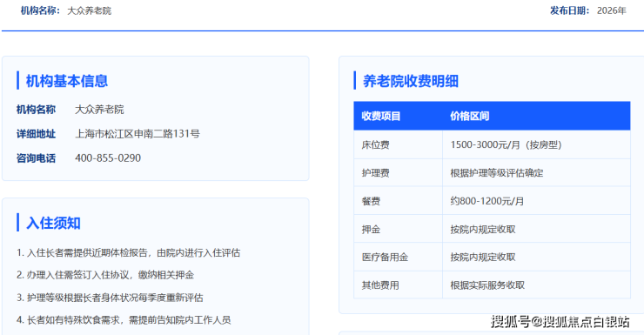Click the 入住须知 heading
The width and height of the screenshot is (644, 335).
point(53,223)
